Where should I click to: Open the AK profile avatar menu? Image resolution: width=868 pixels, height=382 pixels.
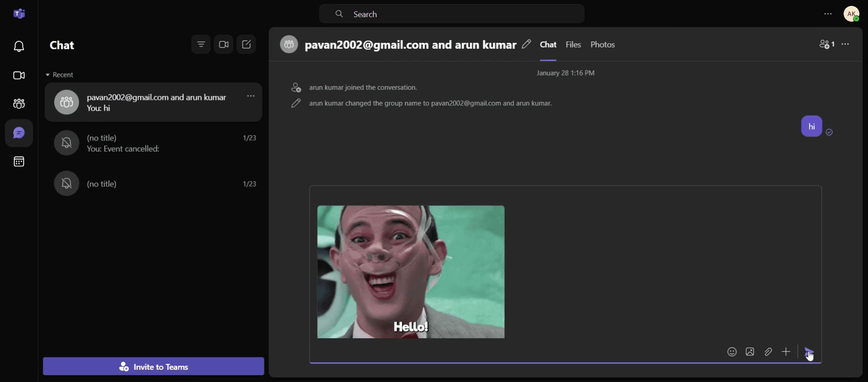pyautogui.click(x=852, y=14)
